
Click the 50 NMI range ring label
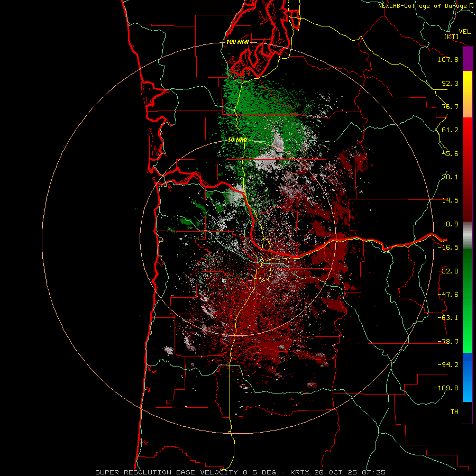pyautogui.click(x=237, y=140)
